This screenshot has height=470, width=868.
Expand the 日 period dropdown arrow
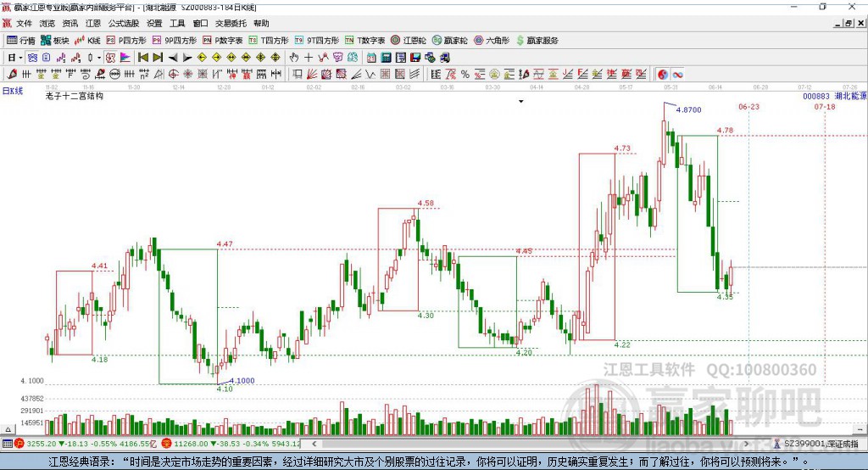point(20,58)
